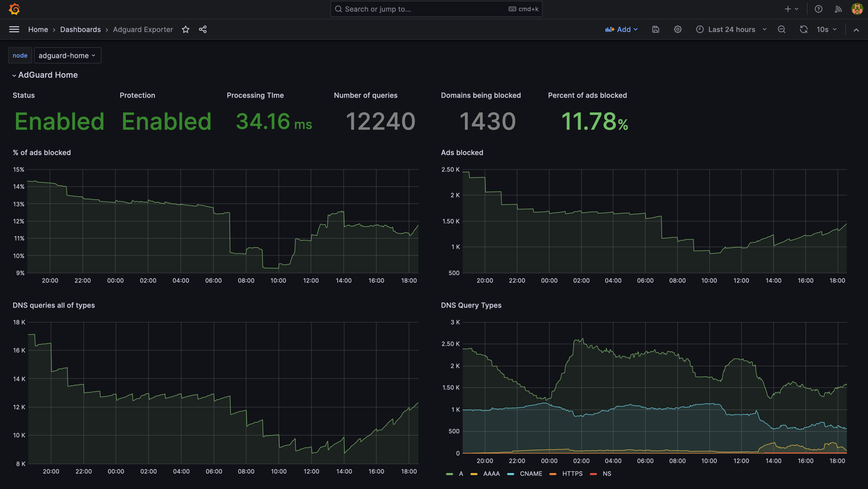Click the Number of queries panel title
The height and width of the screenshot is (489, 868).
tap(366, 95)
